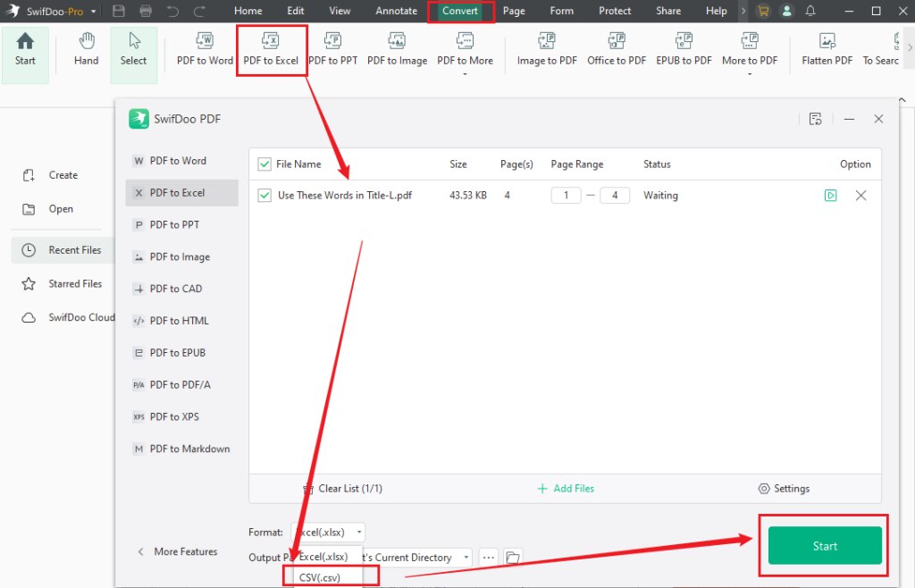Open the Protect tab
The height and width of the screenshot is (588, 915).
615,11
